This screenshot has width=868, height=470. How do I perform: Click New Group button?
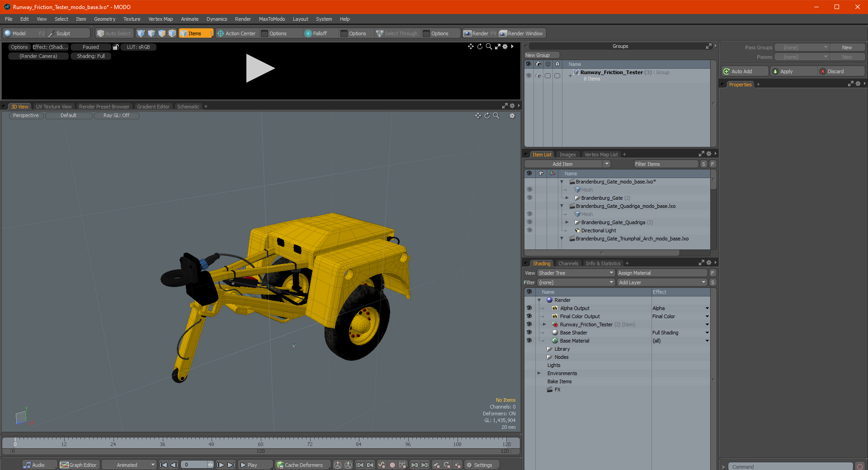(x=542, y=55)
